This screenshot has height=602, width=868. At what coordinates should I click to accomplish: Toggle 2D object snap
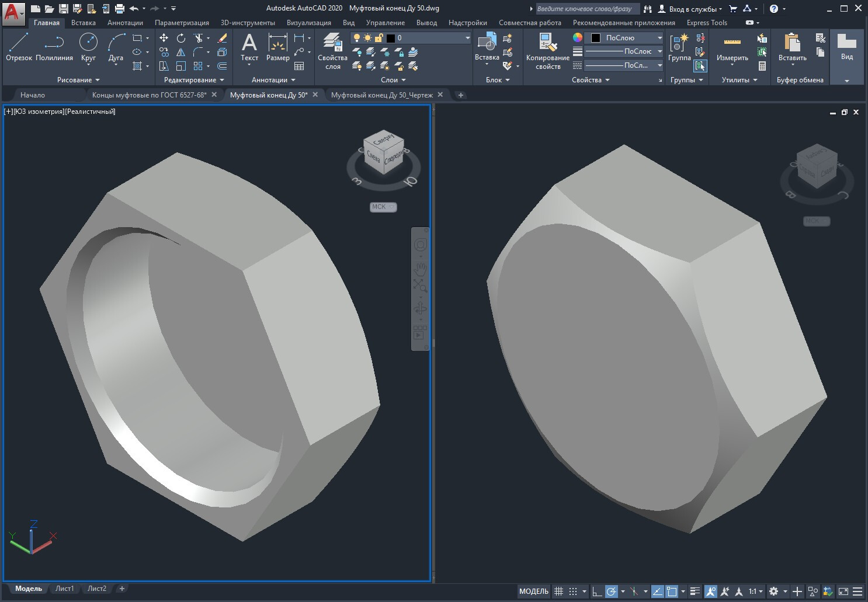tap(672, 591)
